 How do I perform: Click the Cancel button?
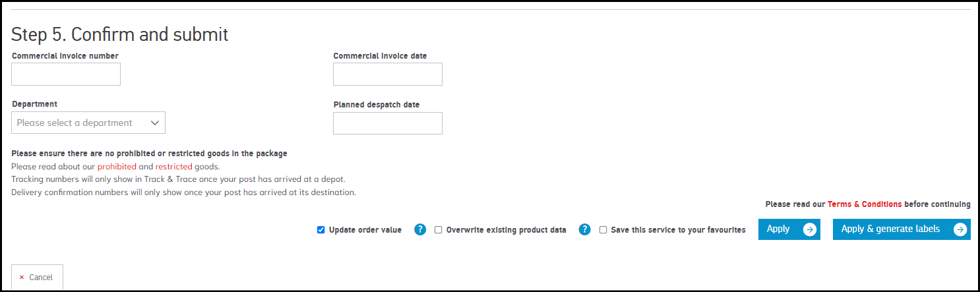click(38, 277)
